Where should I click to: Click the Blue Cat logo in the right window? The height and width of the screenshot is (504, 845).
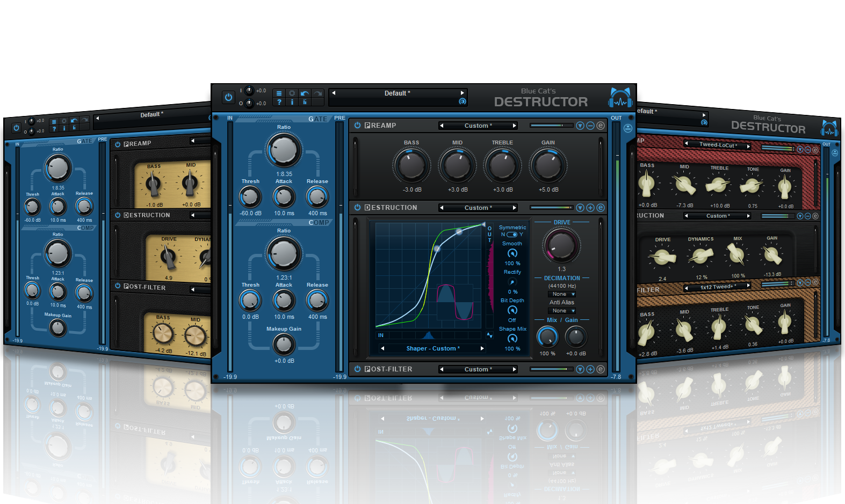click(x=830, y=129)
